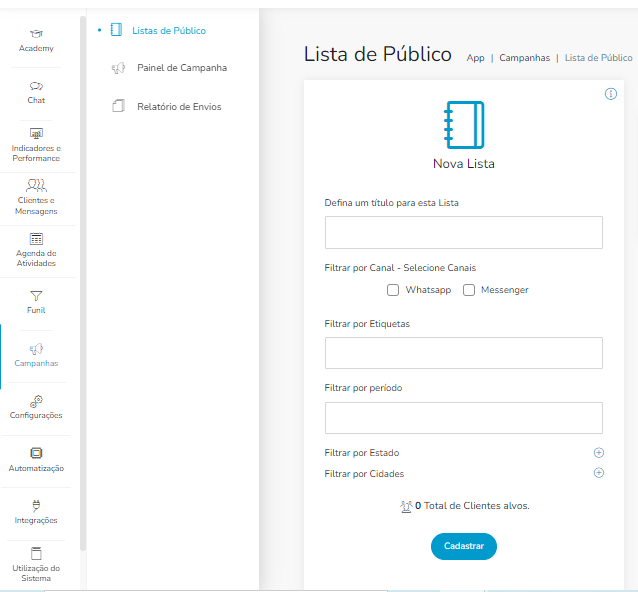Click the info circle icon on card
The width and height of the screenshot is (638, 592).
[611, 94]
